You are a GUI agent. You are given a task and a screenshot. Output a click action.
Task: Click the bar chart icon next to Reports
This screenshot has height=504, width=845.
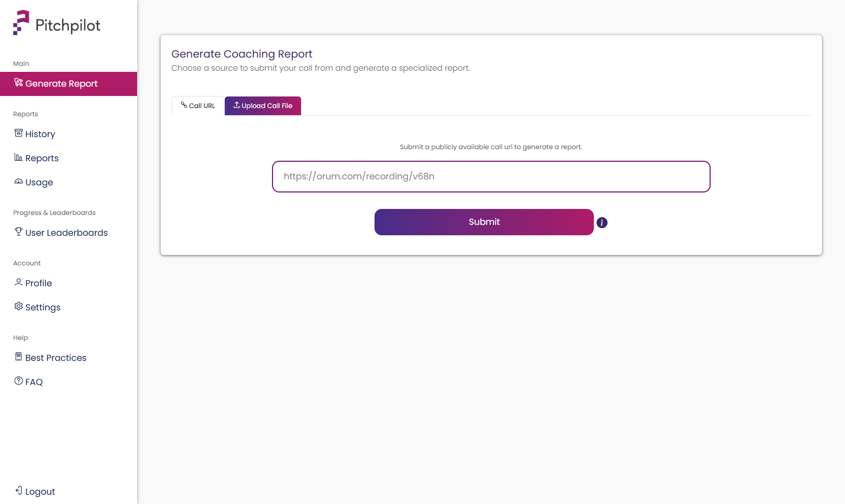(x=19, y=157)
